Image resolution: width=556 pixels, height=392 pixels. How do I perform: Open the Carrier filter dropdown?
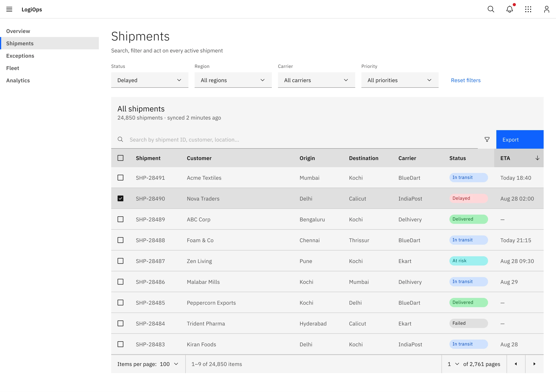[x=316, y=80]
